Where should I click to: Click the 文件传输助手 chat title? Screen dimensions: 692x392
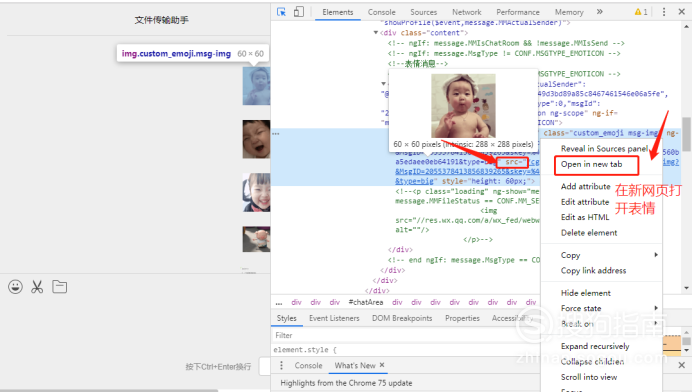tap(162, 20)
